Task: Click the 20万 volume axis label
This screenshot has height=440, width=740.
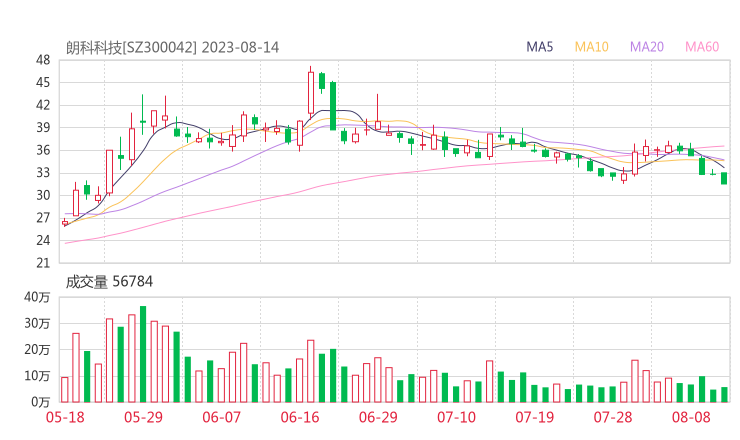Action: (x=37, y=350)
